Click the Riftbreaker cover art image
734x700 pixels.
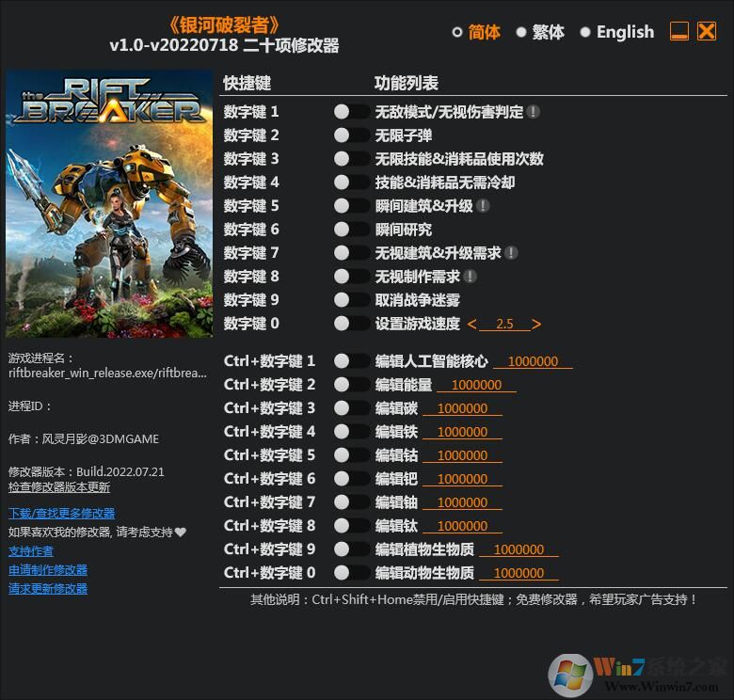(109, 204)
